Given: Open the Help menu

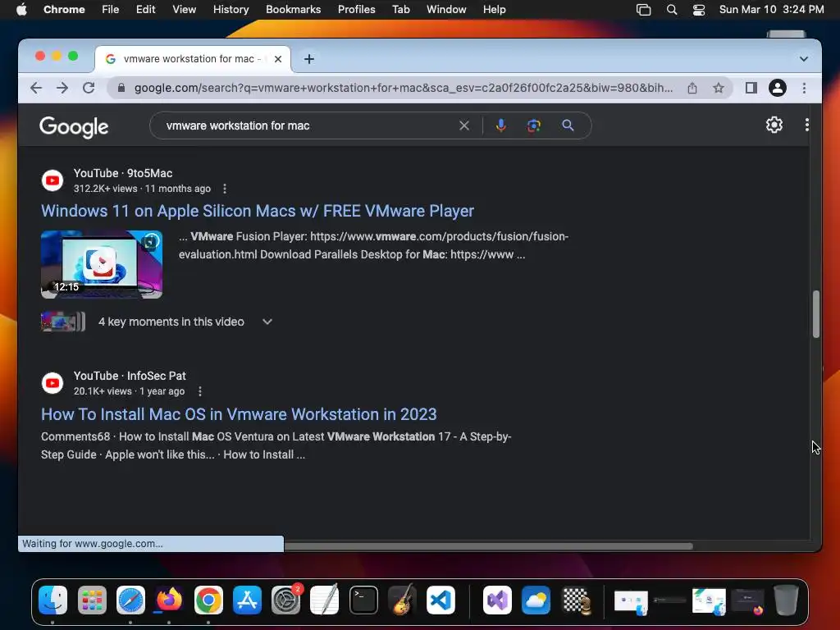Looking at the screenshot, I should (x=494, y=10).
